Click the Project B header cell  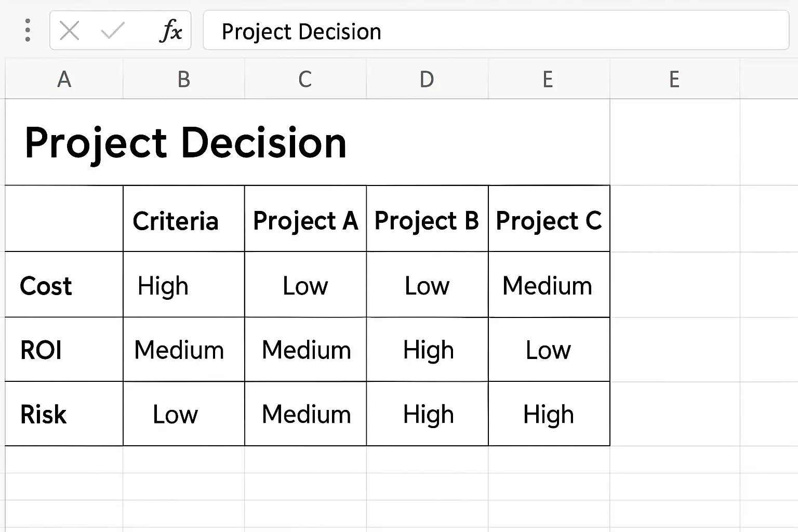click(427, 219)
